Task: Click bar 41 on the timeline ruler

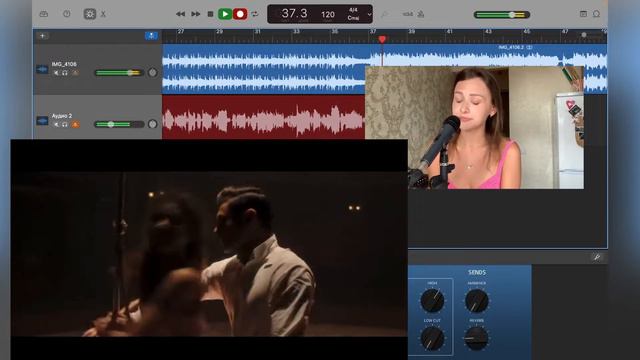Action: click(x=449, y=31)
